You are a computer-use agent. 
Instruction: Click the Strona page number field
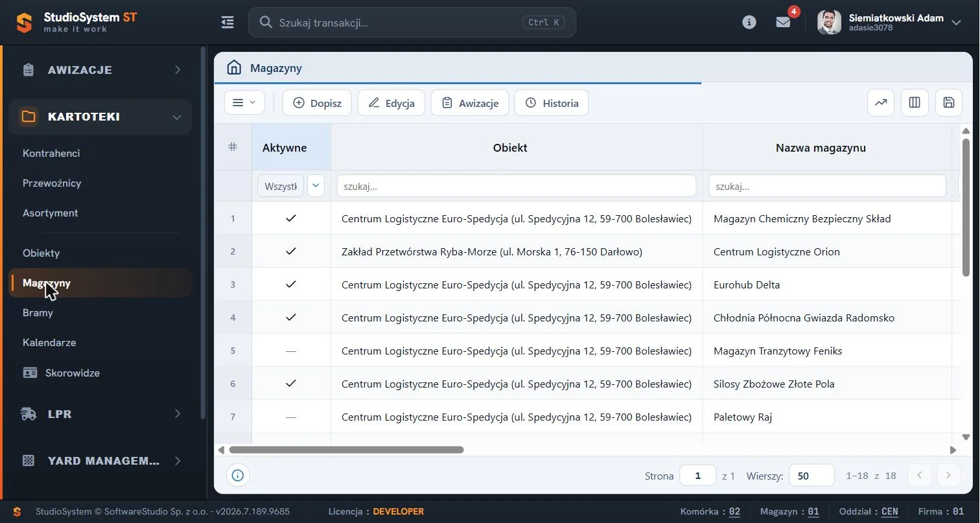point(697,475)
